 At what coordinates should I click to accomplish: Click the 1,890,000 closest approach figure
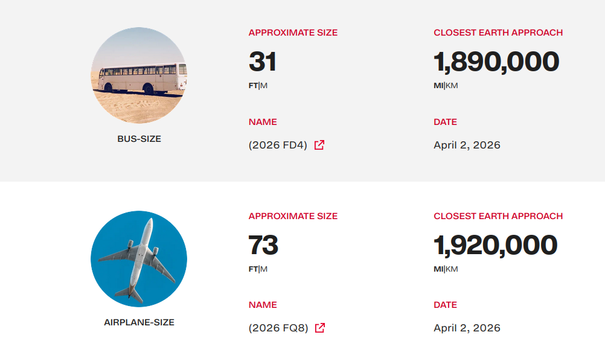tap(496, 62)
